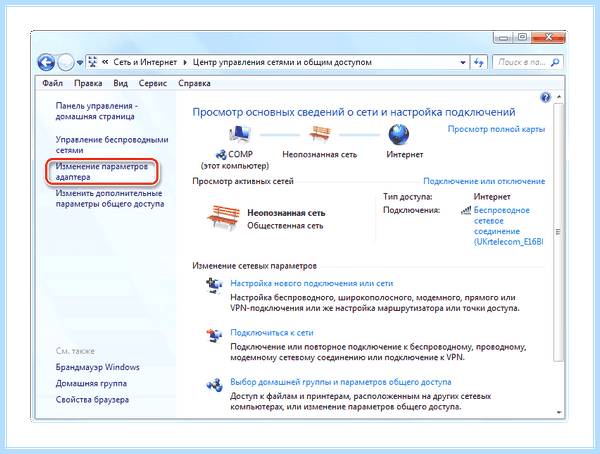Screen dimensions: 600x454
Task: Click Просмотр полной карты link
Action: click(496, 129)
